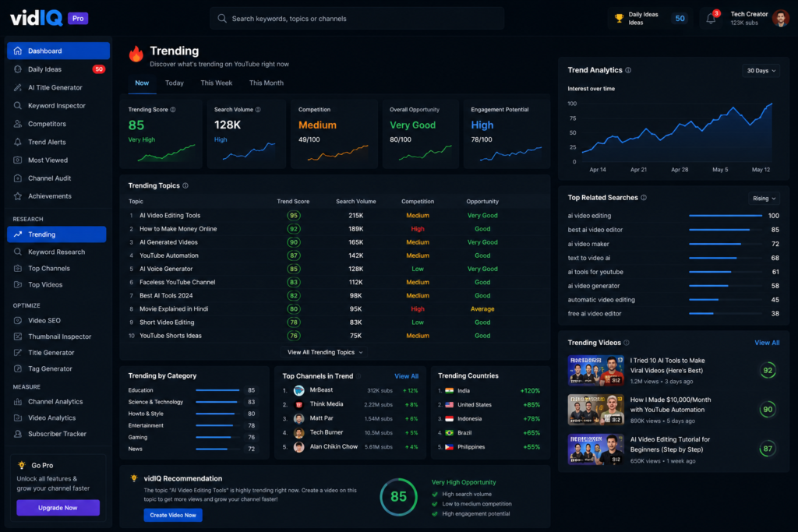The width and height of the screenshot is (798, 532).
Task: Click the Thumbnail Inspector icon
Action: (18, 336)
